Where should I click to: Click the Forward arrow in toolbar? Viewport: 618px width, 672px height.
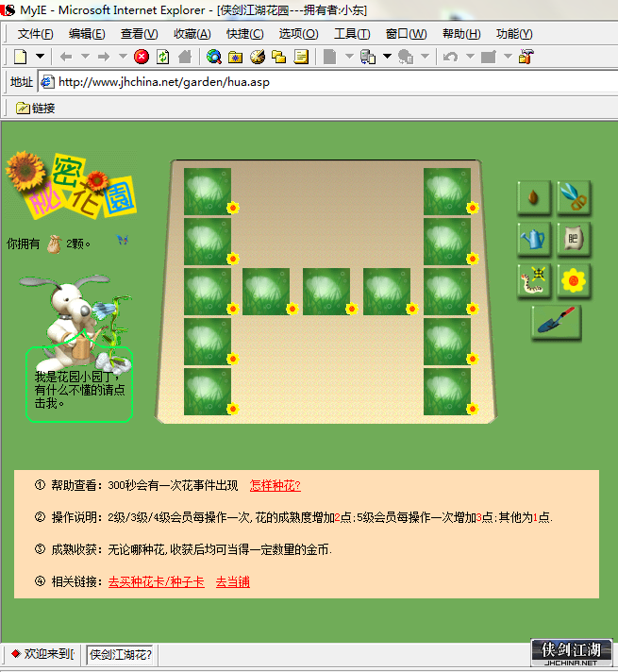pos(104,57)
